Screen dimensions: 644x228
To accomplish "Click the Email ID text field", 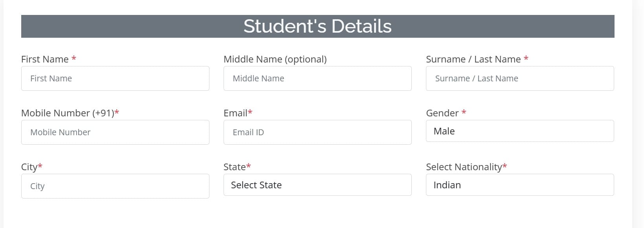I will pos(317,132).
